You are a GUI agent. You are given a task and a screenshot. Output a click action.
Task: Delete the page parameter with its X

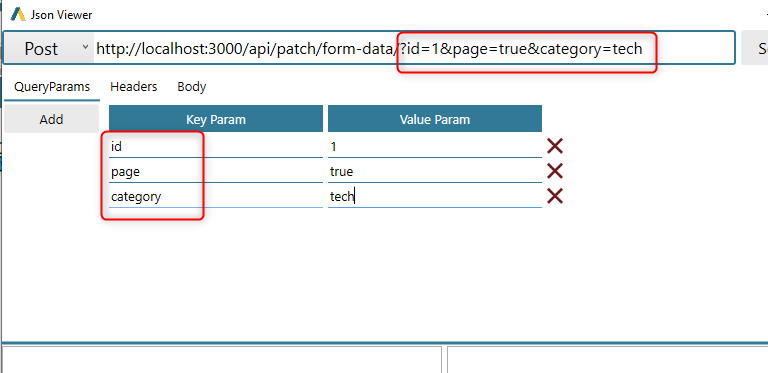pos(554,171)
